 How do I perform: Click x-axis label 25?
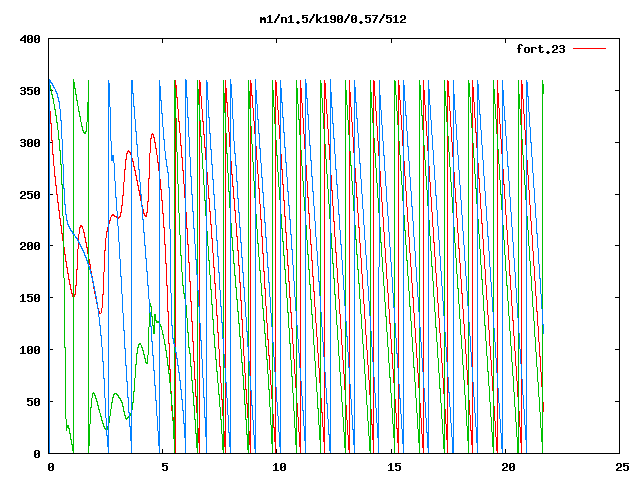[x=622, y=467]
